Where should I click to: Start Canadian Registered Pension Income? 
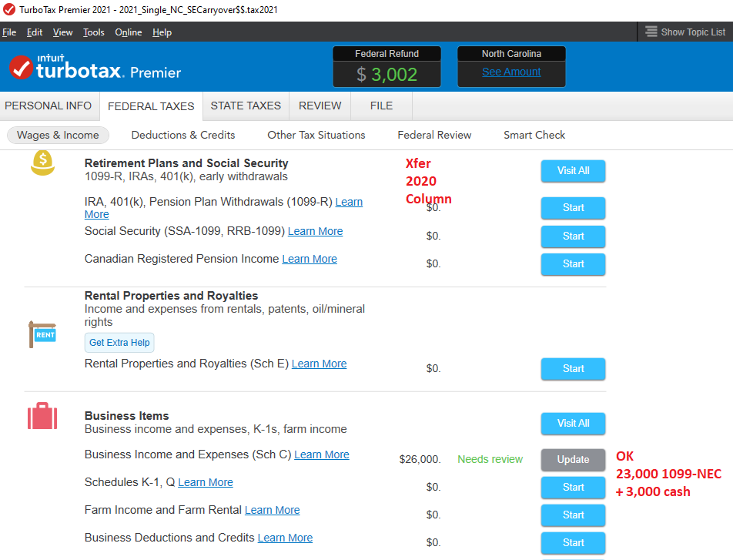(x=573, y=264)
